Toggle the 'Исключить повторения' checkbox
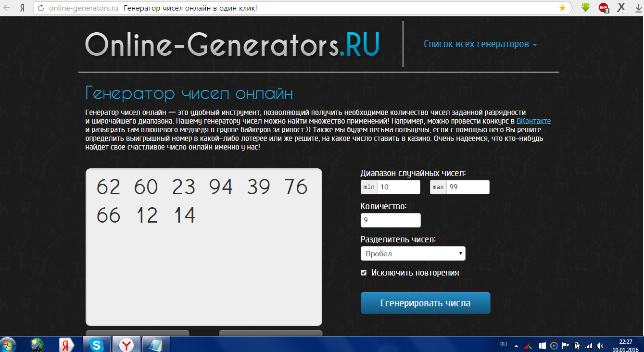 pyautogui.click(x=364, y=273)
